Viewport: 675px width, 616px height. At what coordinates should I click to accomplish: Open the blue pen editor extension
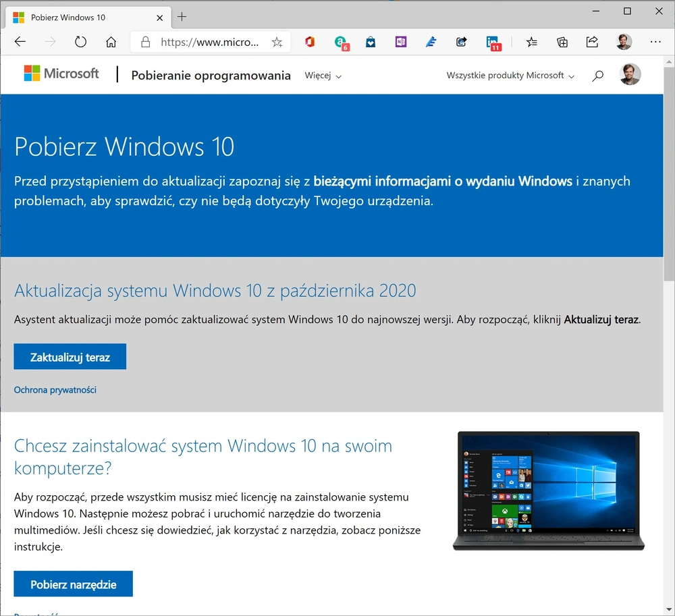pos(431,42)
